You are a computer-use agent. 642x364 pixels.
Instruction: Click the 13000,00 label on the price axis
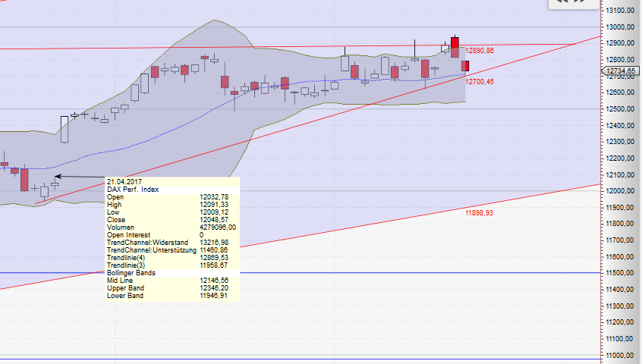621,27
